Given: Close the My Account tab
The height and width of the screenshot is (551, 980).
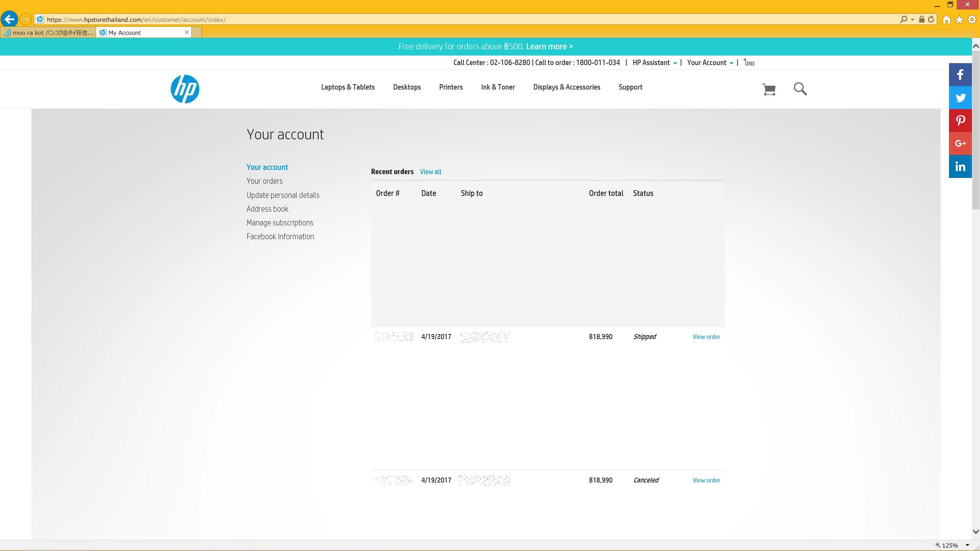Looking at the screenshot, I should (x=187, y=32).
